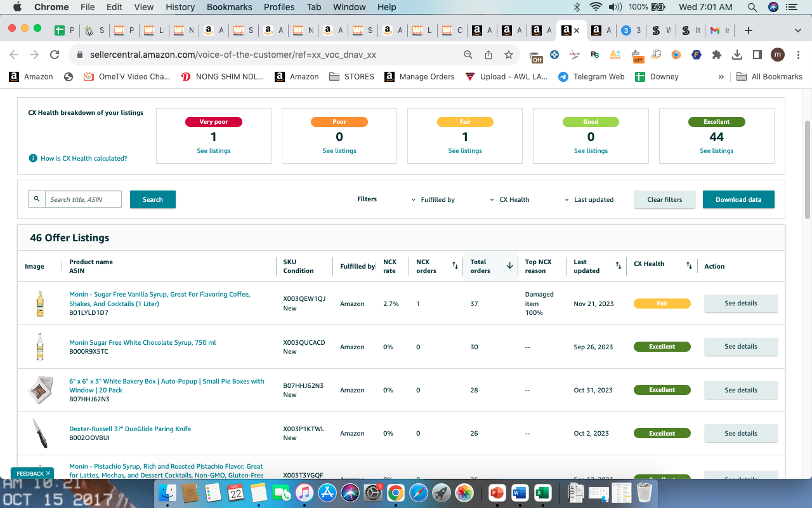Sort by NCX orders column arrows
The width and height of the screenshot is (812, 508).
point(455,265)
